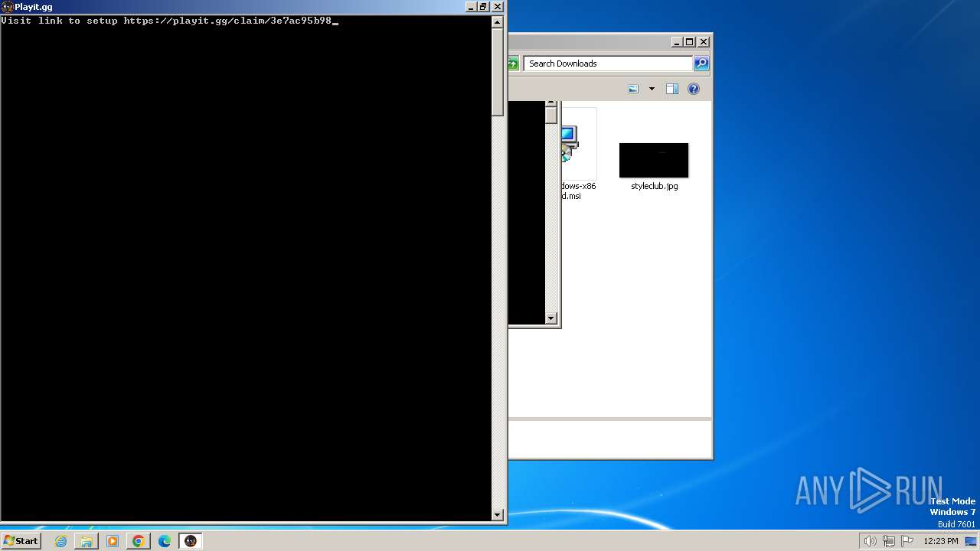Click the styleclub.jpg file name
Viewport: 980px width, 551px height.
click(655, 186)
